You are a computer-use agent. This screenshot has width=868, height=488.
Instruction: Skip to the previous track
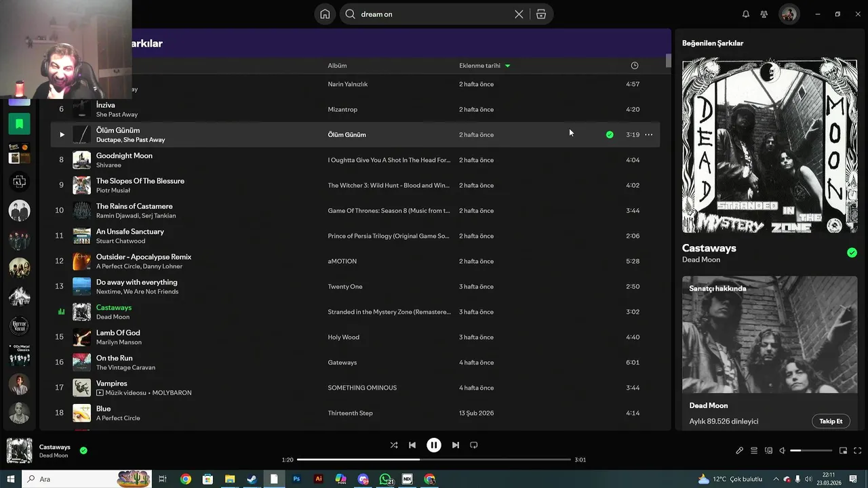412,445
